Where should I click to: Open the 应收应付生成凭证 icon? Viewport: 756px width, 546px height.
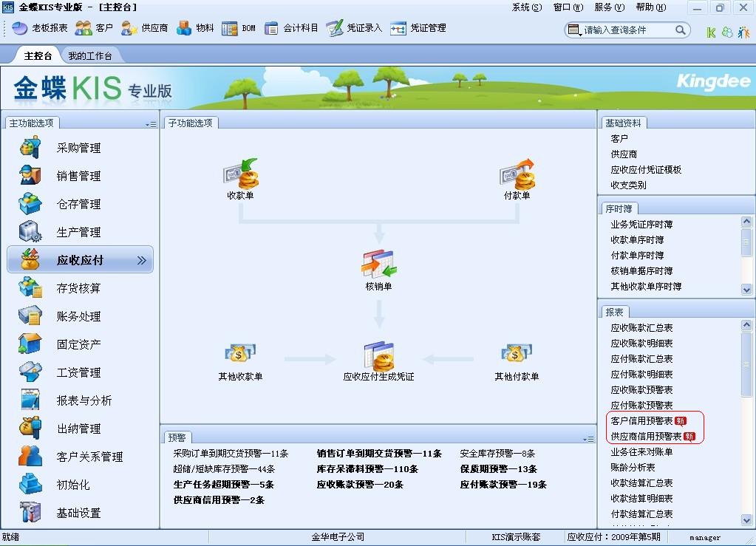pyautogui.click(x=379, y=355)
